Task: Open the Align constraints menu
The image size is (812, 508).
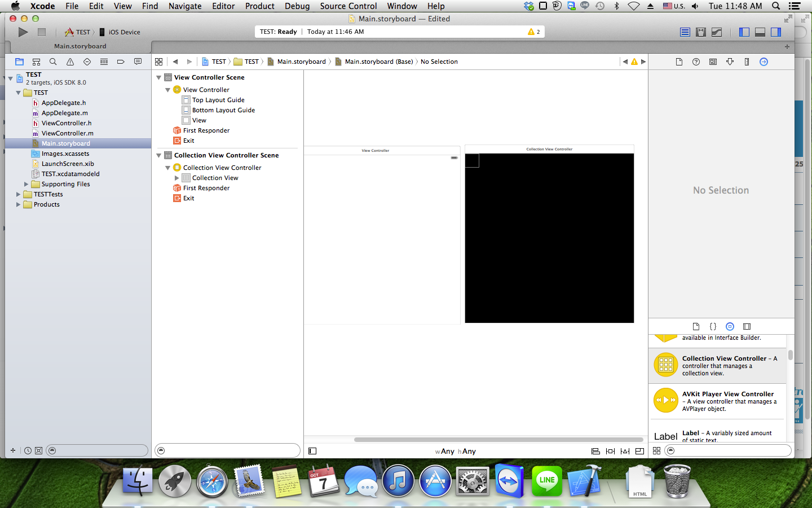Action: coord(595,451)
